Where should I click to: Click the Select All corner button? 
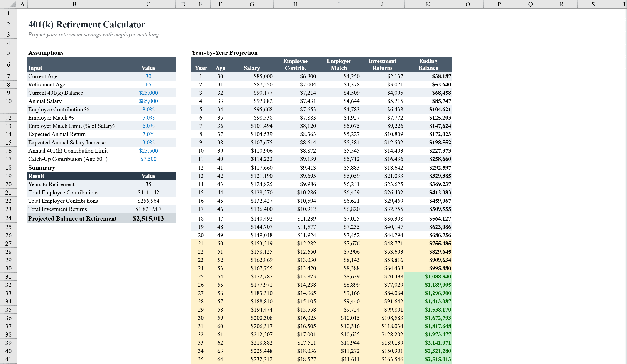click(x=9, y=4)
